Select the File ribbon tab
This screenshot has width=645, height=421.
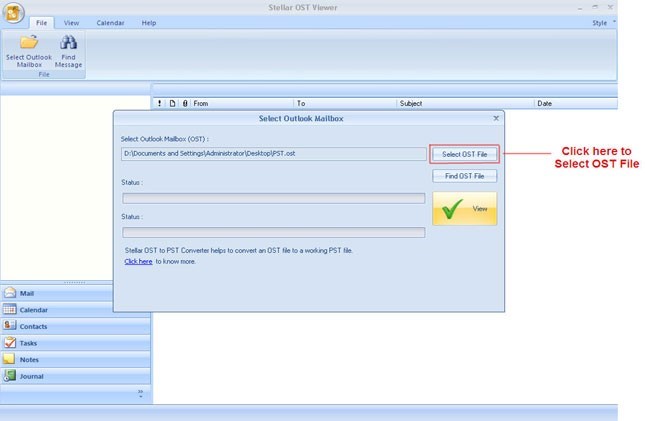coord(42,23)
